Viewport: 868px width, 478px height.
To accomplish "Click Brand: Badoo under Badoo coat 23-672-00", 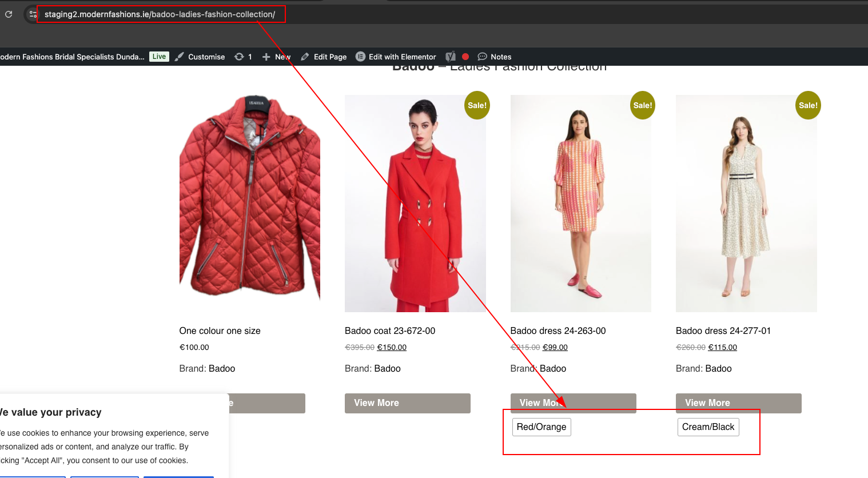I will (x=373, y=369).
